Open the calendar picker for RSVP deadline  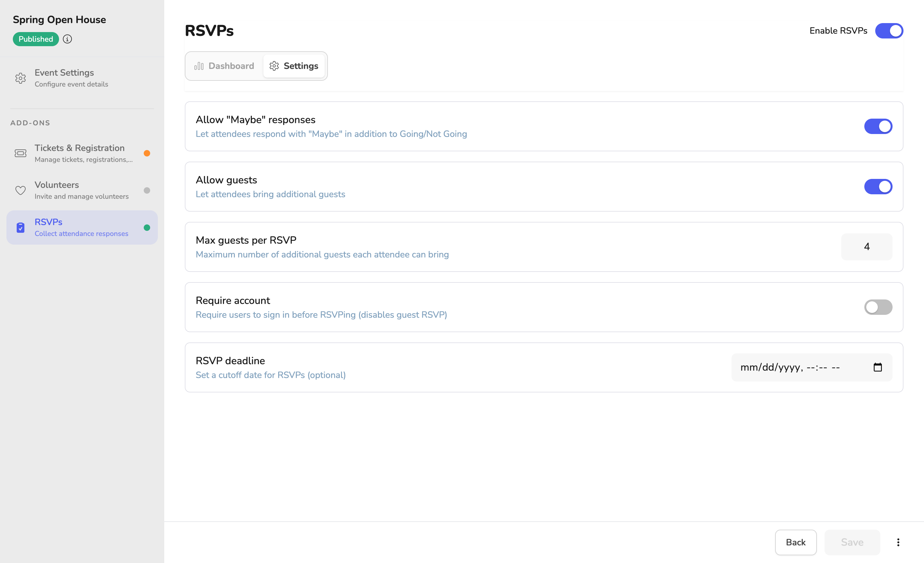(877, 367)
